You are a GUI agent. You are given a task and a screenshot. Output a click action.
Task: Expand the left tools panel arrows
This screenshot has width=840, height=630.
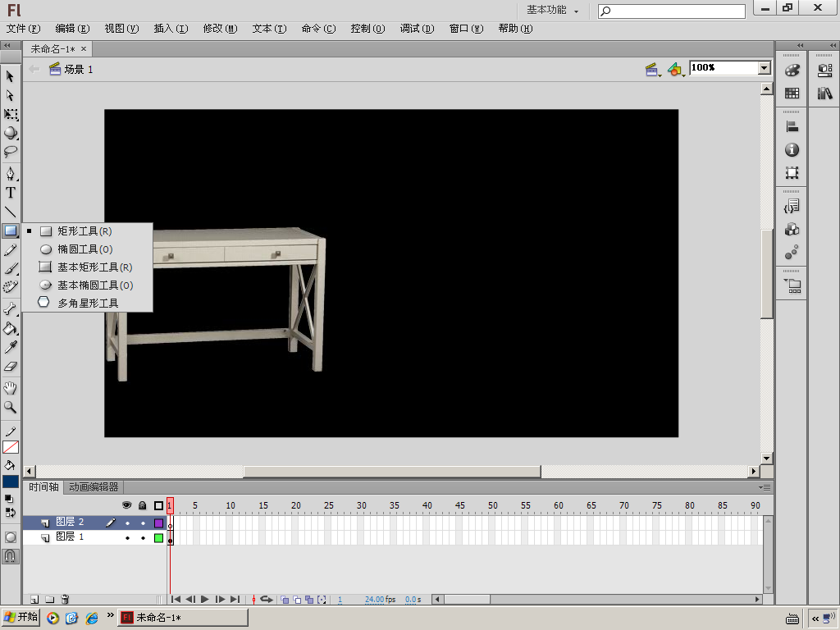(7, 46)
